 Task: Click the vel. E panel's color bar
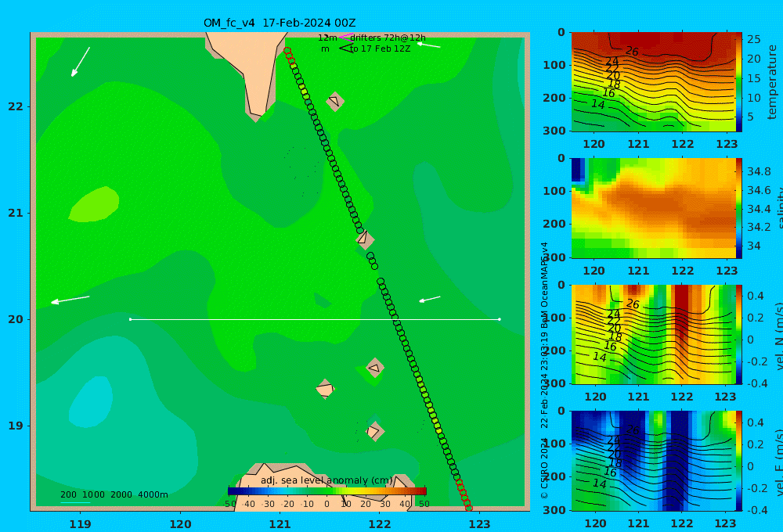pos(739,461)
